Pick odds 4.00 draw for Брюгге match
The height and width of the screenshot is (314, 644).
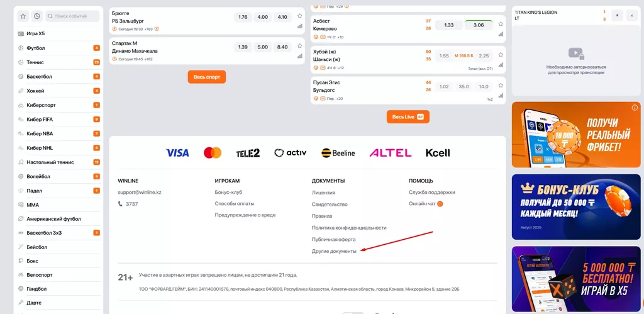pos(262,17)
